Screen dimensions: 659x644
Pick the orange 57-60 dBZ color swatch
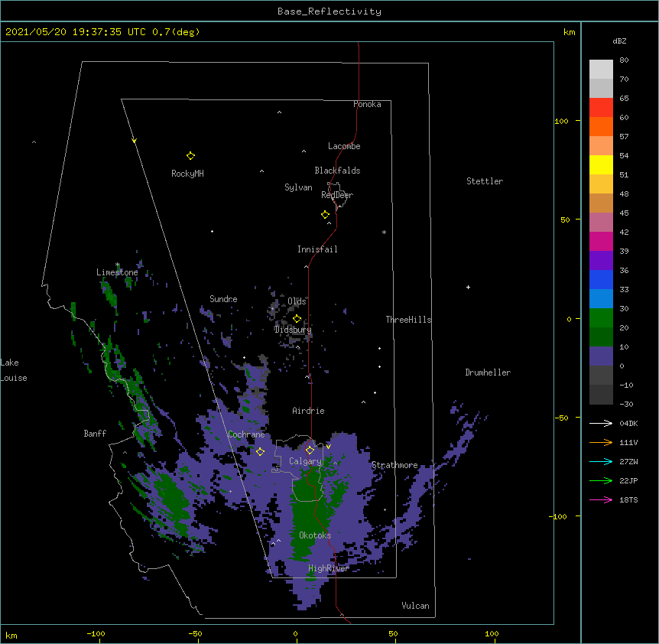tap(601, 126)
